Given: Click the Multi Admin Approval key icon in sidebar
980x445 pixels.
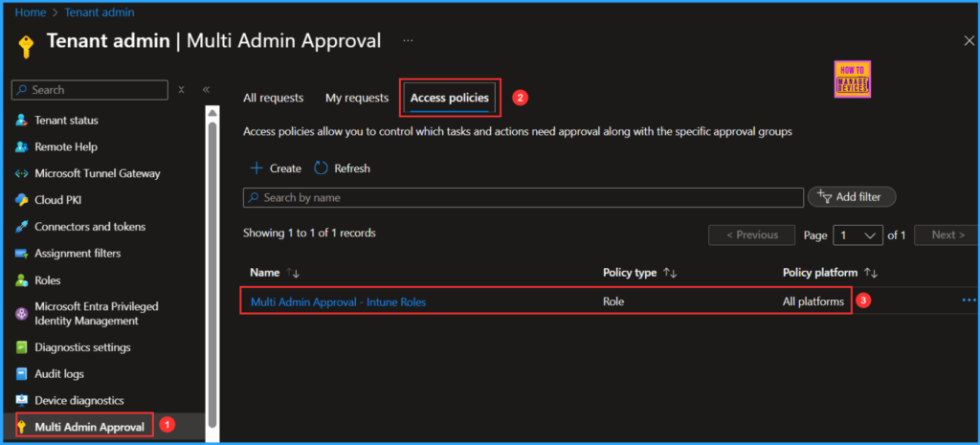Looking at the screenshot, I should (x=23, y=427).
